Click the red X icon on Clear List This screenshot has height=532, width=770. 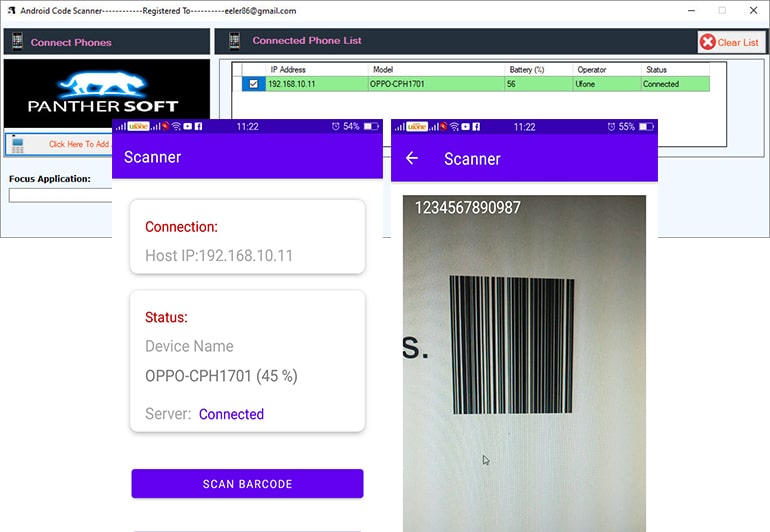pos(708,42)
